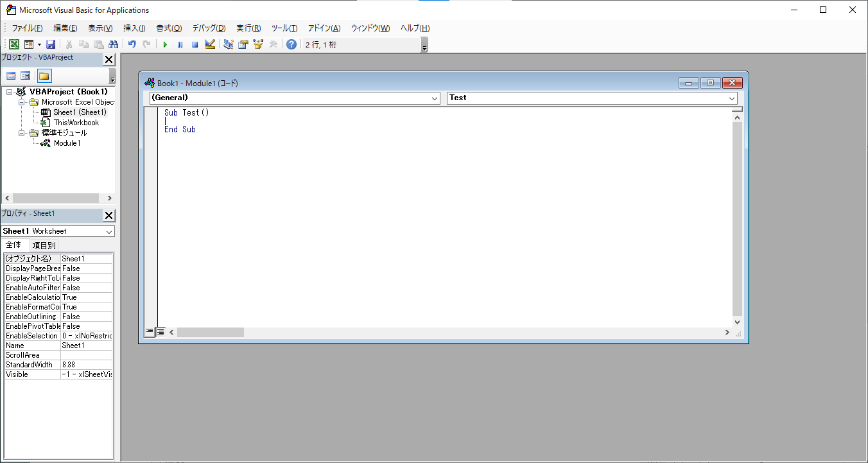Switch to Full Module View at code window bottom

tap(161, 332)
